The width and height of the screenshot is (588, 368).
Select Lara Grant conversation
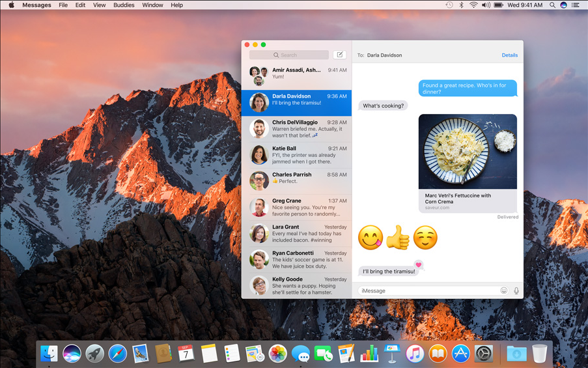(x=297, y=233)
